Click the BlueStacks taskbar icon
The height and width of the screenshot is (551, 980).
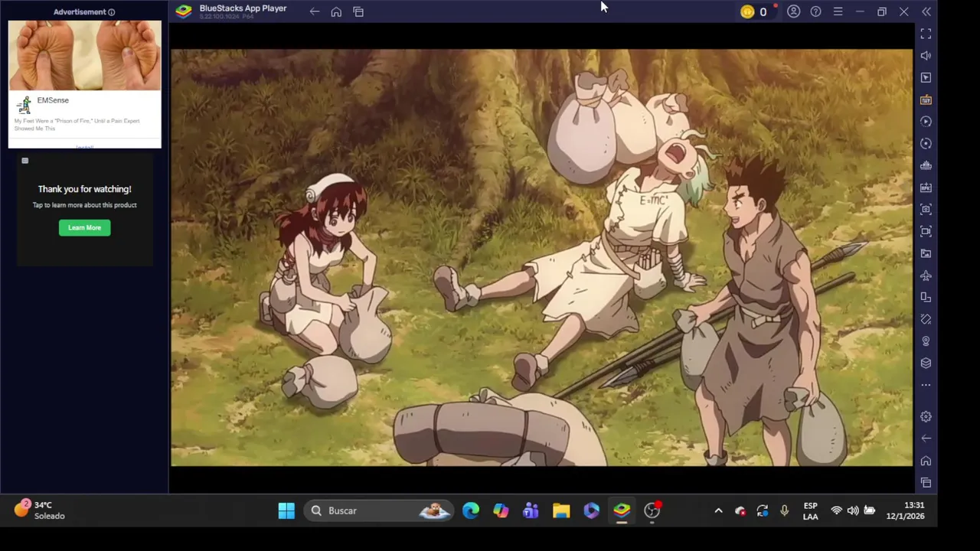click(622, 510)
